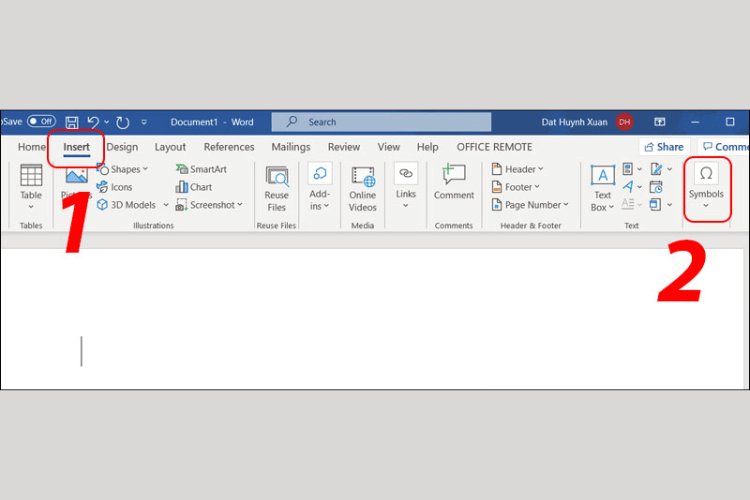Click the Table grid icon
The height and width of the screenshot is (500, 750).
pyautogui.click(x=31, y=175)
